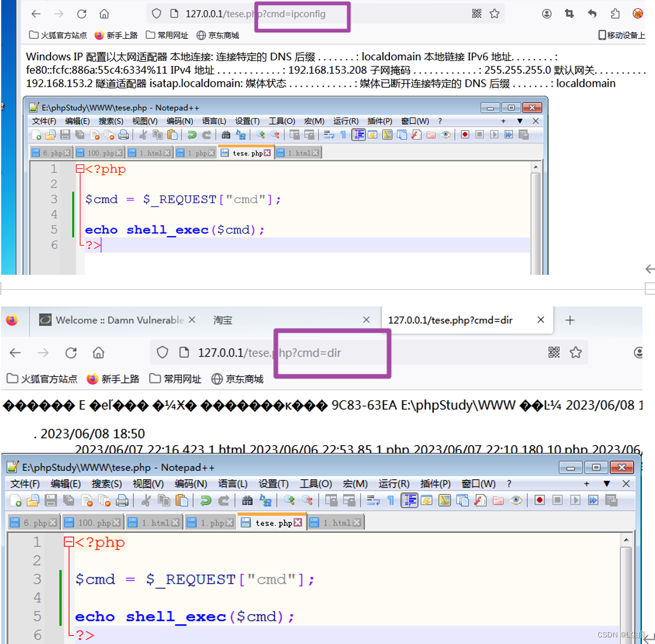
Task: Toggle word wrap in the lower Notepad++ toolbar
Action: [x=373, y=500]
